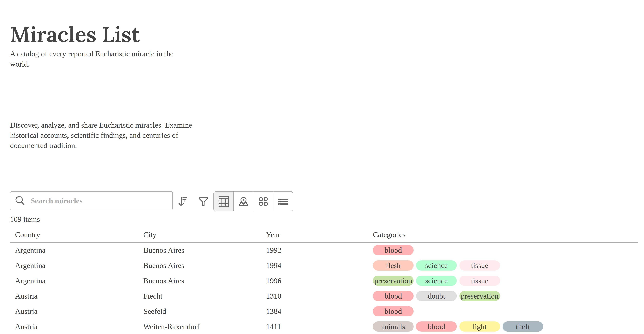
Task: Click year 1411 cell
Action: click(x=274, y=327)
